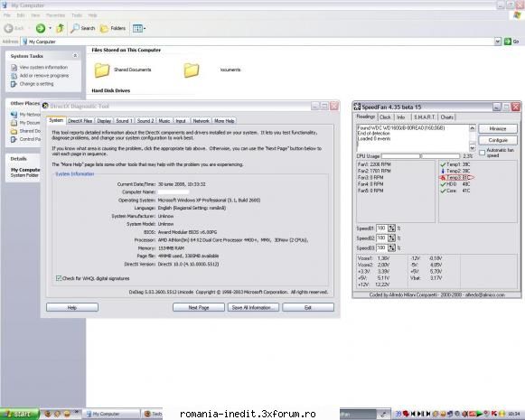Open the Charts tab in SpeedFan

click(447, 117)
